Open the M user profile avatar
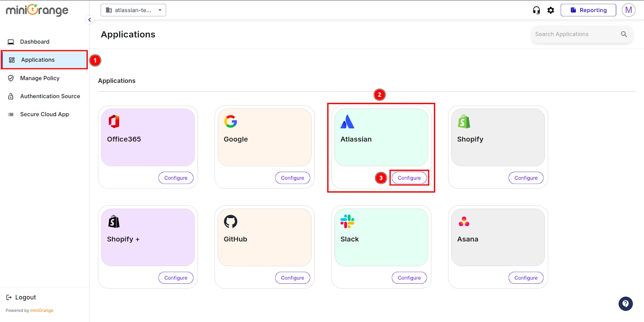The height and width of the screenshot is (322, 644). [x=628, y=10]
